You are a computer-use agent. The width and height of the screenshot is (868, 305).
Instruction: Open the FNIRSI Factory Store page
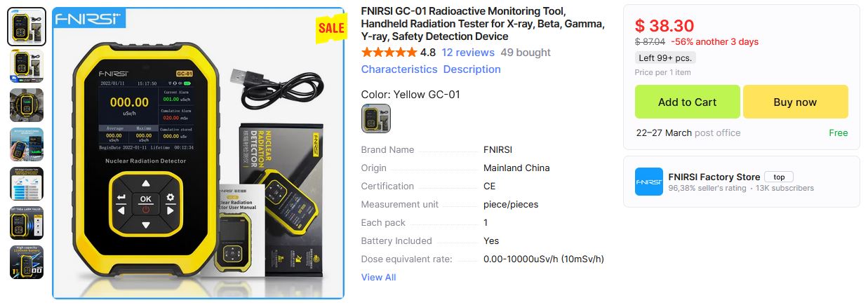(714, 177)
